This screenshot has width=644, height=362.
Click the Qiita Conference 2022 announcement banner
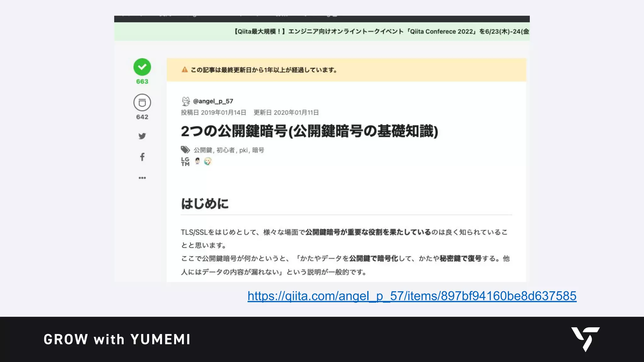pos(382,31)
